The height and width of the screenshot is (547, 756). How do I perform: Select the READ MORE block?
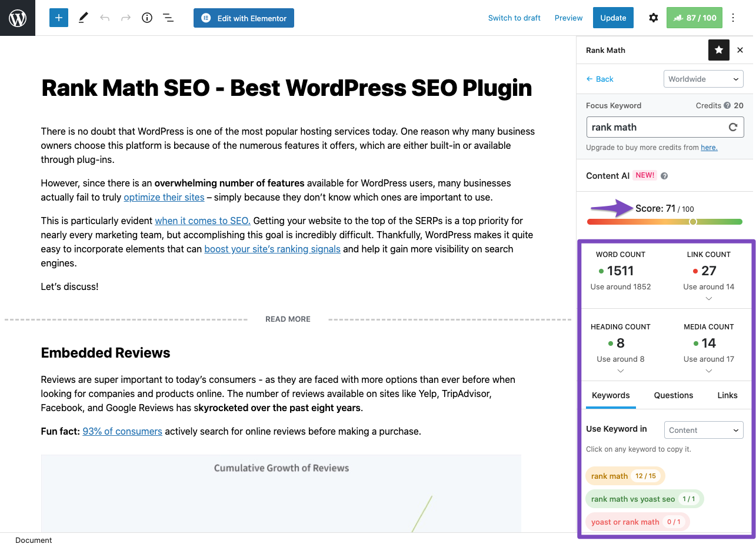(x=288, y=319)
